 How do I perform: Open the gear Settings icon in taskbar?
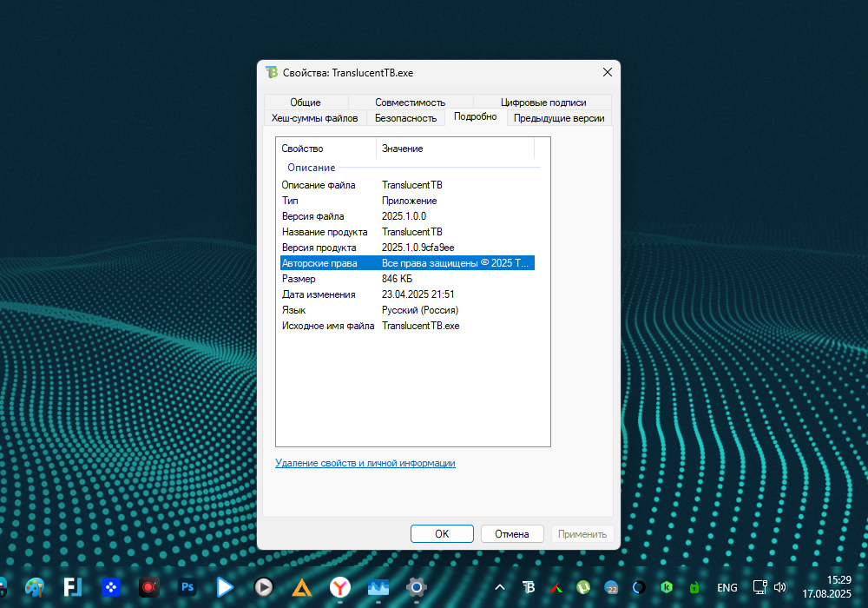tap(417, 587)
